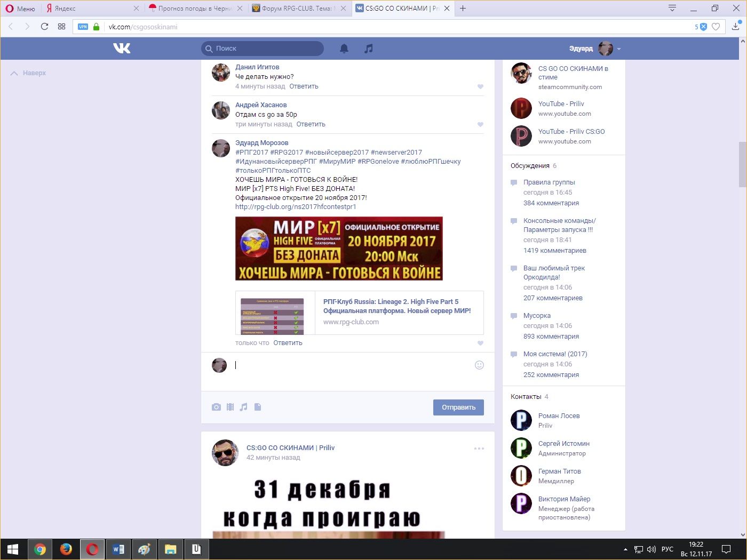Open Word from the taskbar

coord(118,549)
